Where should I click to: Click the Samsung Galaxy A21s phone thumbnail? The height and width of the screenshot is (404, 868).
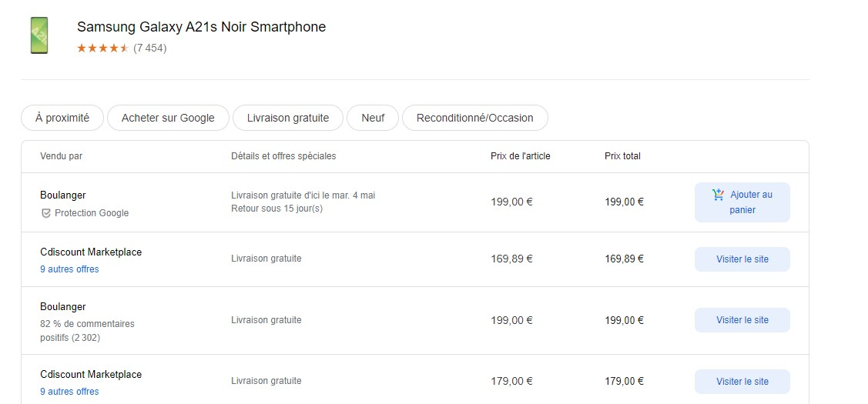click(x=39, y=35)
